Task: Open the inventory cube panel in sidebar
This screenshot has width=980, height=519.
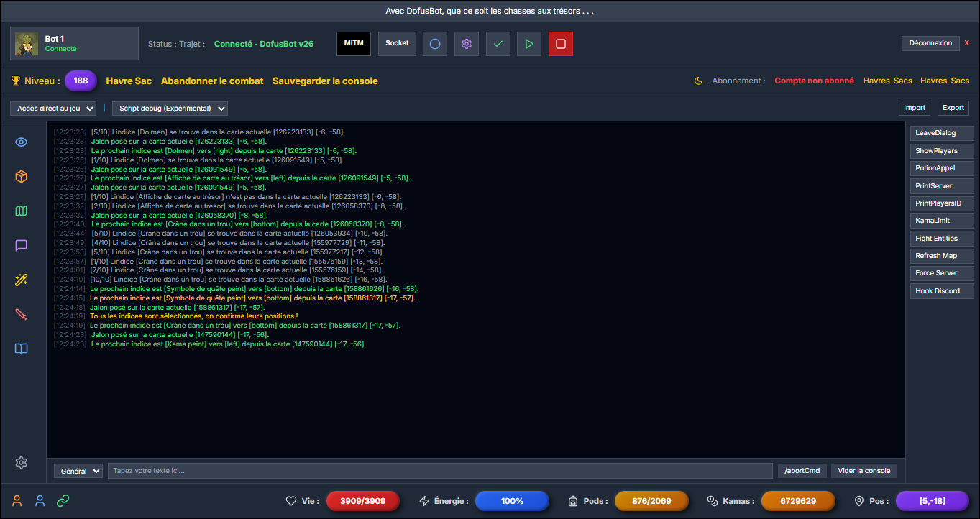Action: coord(21,176)
